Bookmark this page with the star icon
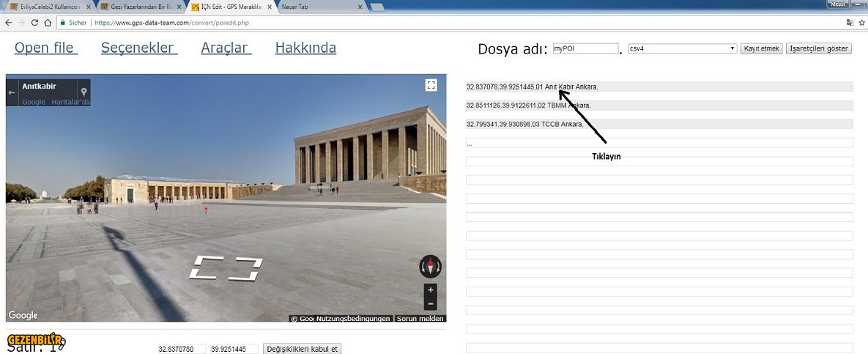The height and width of the screenshot is (354, 868). point(861,23)
